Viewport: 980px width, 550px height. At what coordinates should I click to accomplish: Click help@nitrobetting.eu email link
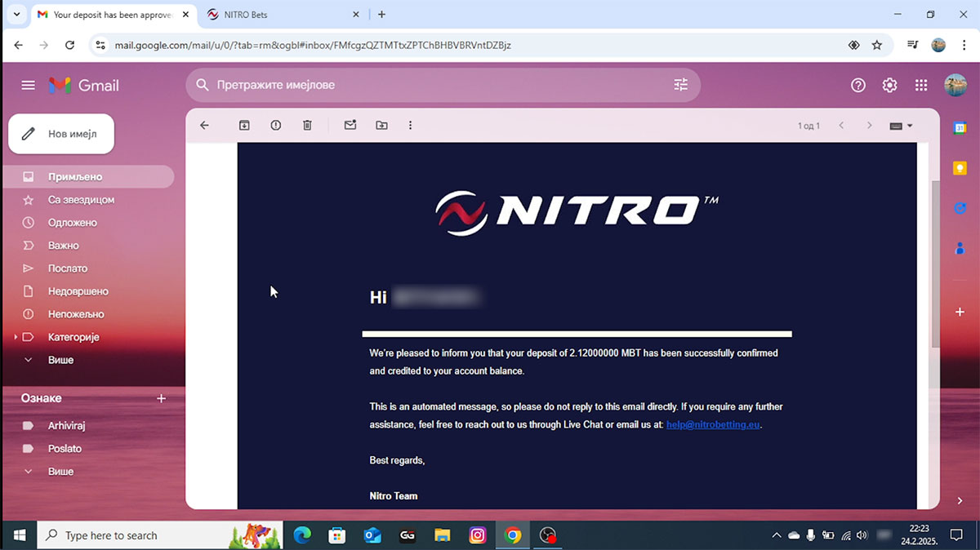point(713,425)
